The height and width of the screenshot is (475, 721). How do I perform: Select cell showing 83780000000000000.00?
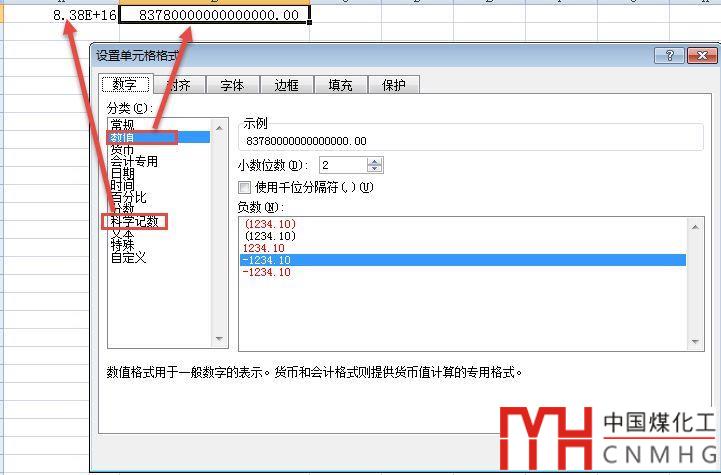coord(214,15)
